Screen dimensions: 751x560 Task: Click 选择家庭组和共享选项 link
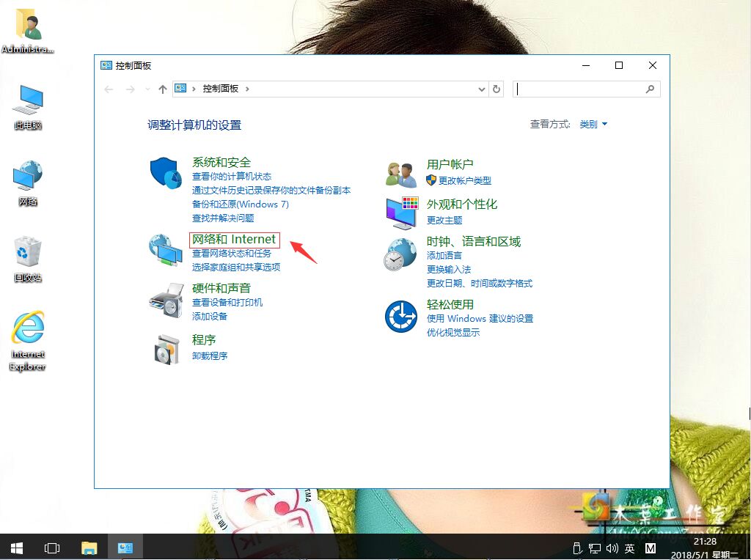236,267
